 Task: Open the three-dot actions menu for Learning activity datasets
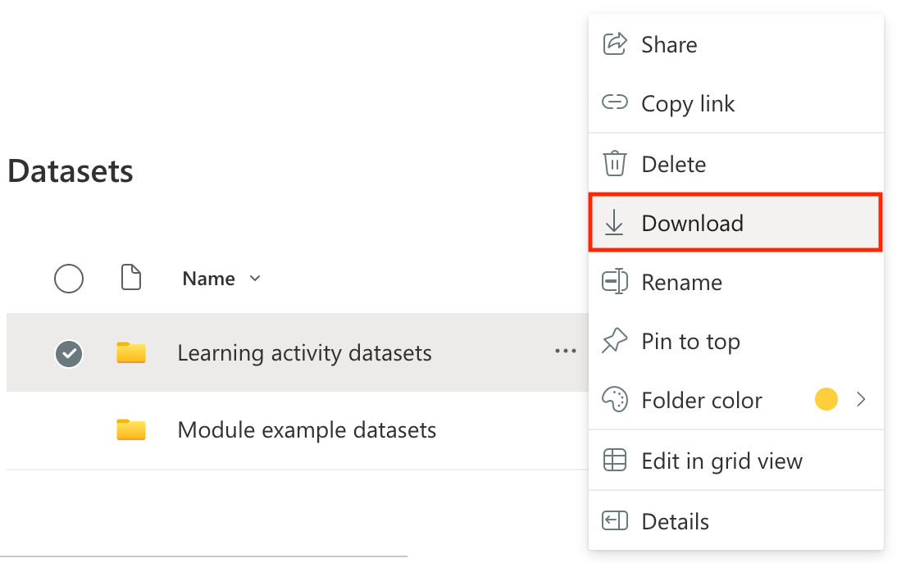(x=565, y=352)
